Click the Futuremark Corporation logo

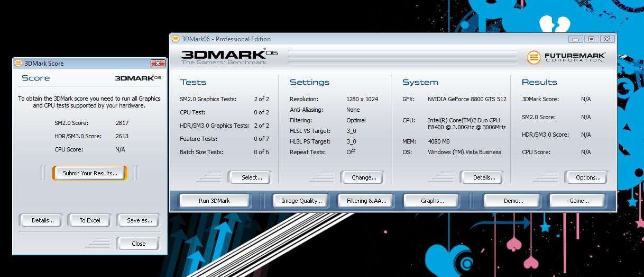tap(566, 57)
